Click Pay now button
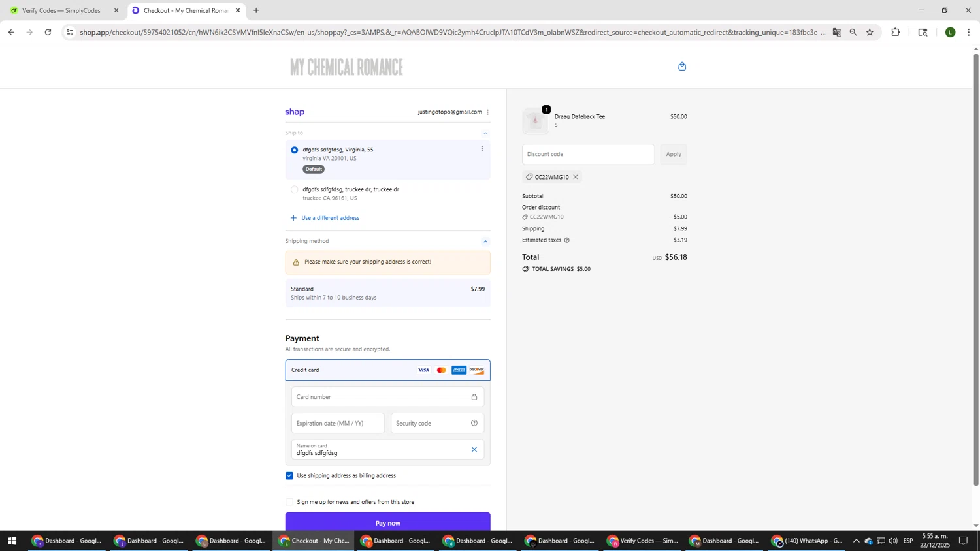The height and width of the screenshot is (551, 980). pos(387,522)
